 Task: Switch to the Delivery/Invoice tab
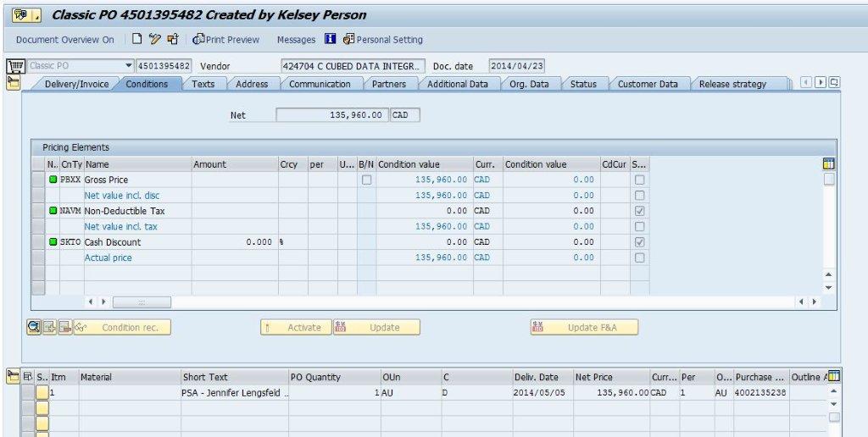(x=76, y=84)
